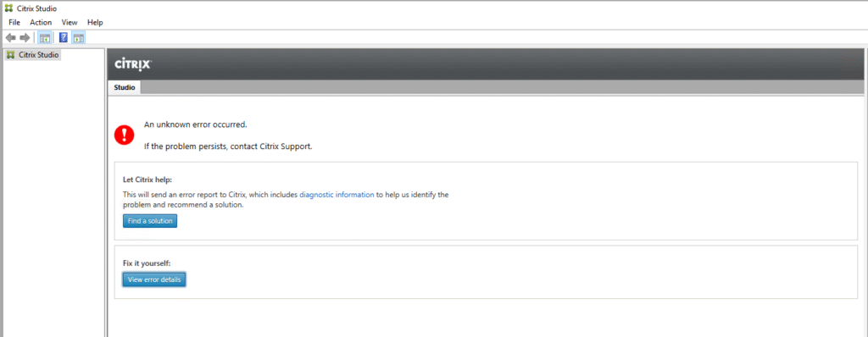
Task: Open the Help menu
Action: point(95,22)
